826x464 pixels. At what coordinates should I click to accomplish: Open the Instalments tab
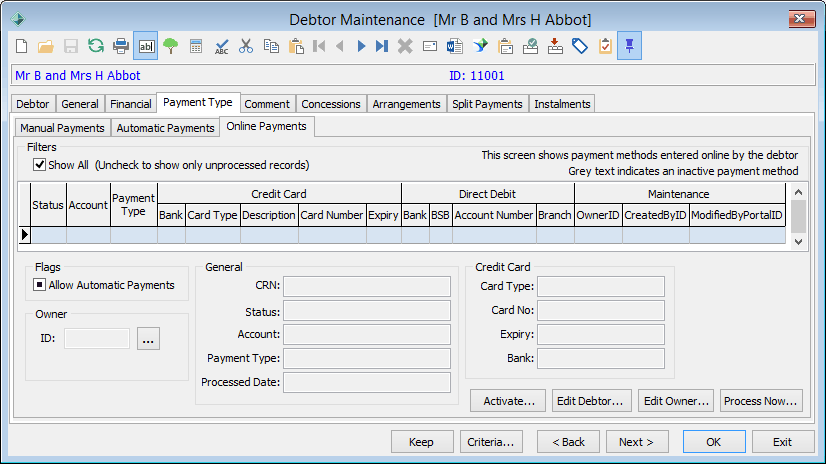coord(562,104)
